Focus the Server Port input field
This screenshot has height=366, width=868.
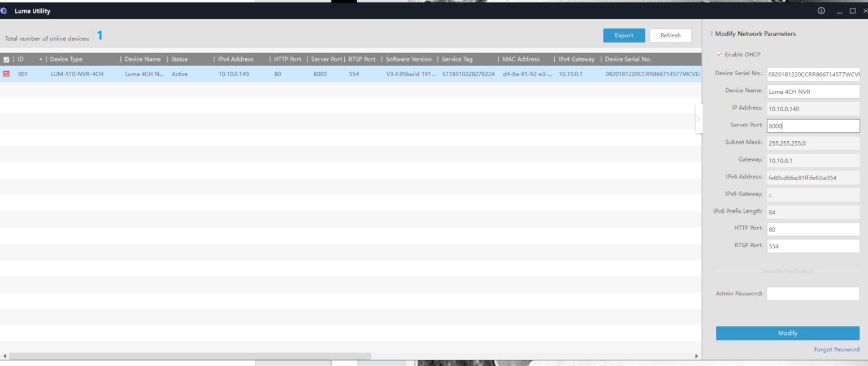813,126
